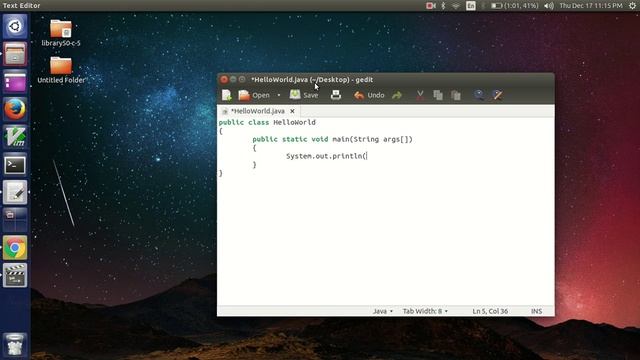Print the document using the printer icon
Image resolution: width=640 pixels, height=360 pixels.
(336, 95)
